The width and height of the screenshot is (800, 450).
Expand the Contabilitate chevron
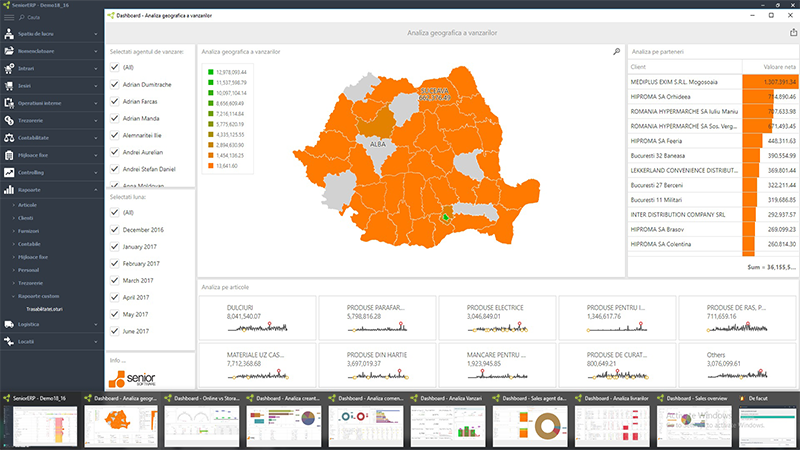(96, 138)
